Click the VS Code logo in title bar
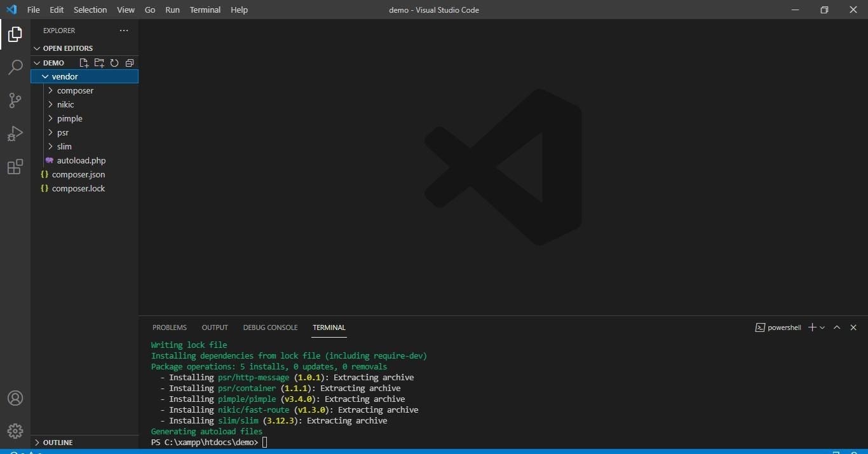The width and height of the screenshot is (868, 454). [11, 10]
